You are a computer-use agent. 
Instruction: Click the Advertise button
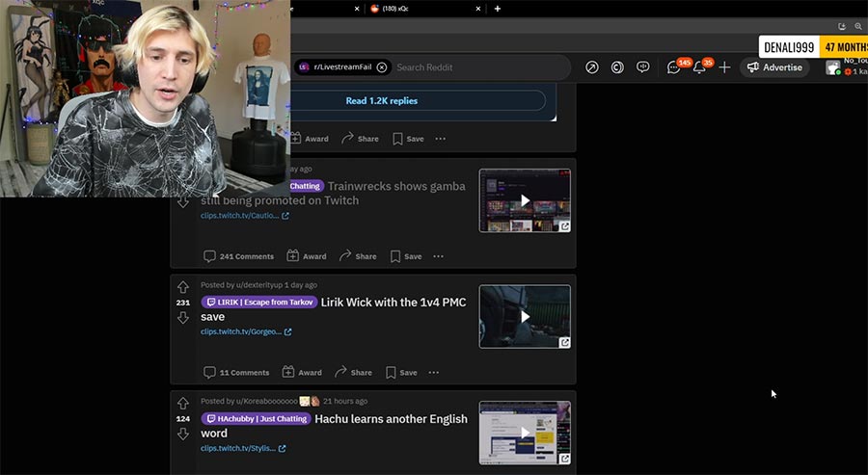click(774, 67)
